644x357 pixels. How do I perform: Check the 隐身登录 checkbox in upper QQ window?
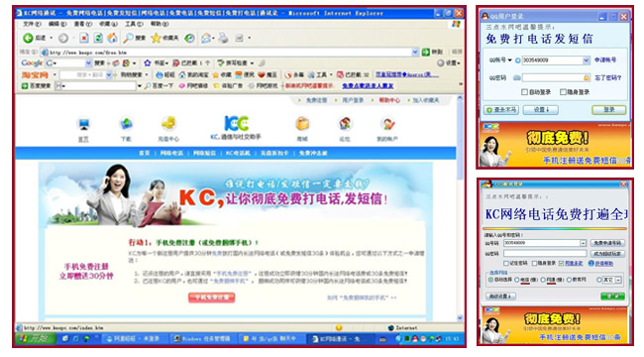coord(564,92)
